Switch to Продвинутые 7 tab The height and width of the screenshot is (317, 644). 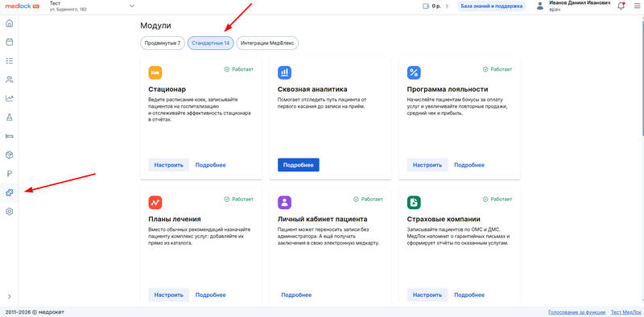pos(163,43)
